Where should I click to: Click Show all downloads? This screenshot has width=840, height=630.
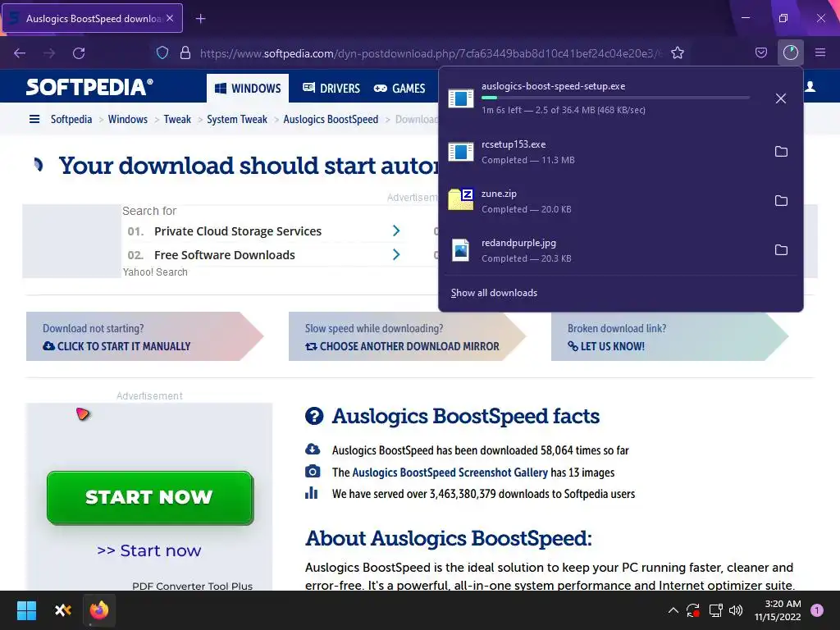[494, 293]
